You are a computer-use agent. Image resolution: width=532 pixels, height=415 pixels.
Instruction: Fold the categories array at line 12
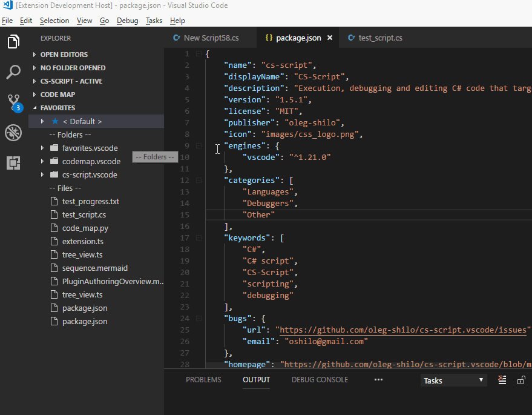point(199,181)
